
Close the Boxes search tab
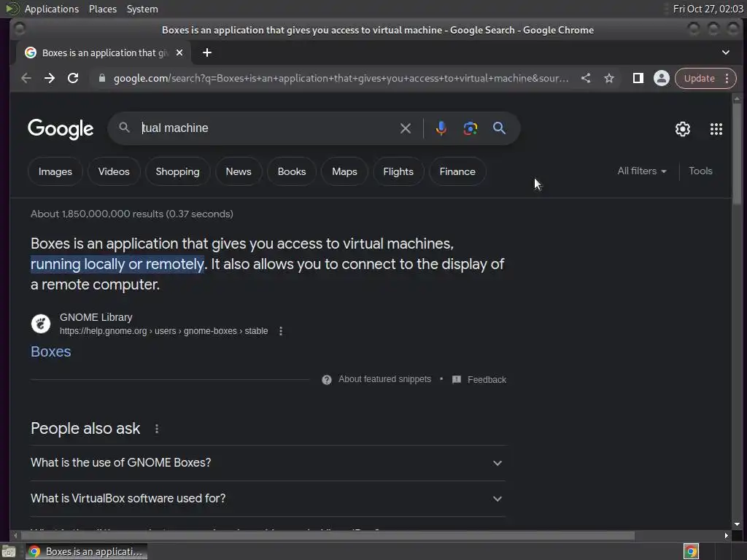pyautogui.click(x=179, y=52)
